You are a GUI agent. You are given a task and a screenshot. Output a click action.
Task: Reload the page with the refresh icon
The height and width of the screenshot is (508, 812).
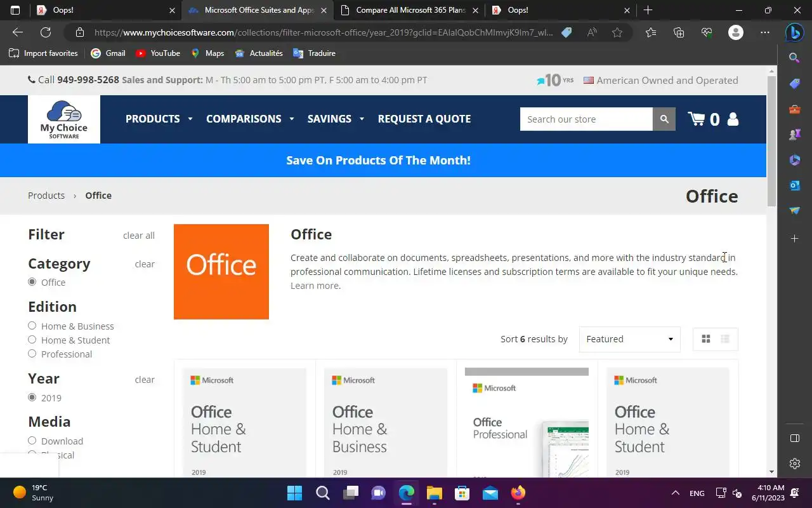pos(46,32)
